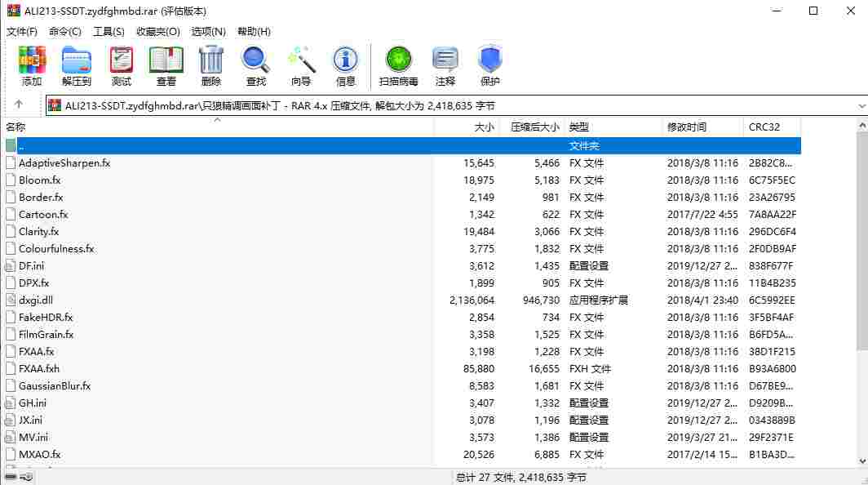Viewport: 868px width, 485px height.
Task: Click the GH.ini file icon
Action: coord(11,403)
